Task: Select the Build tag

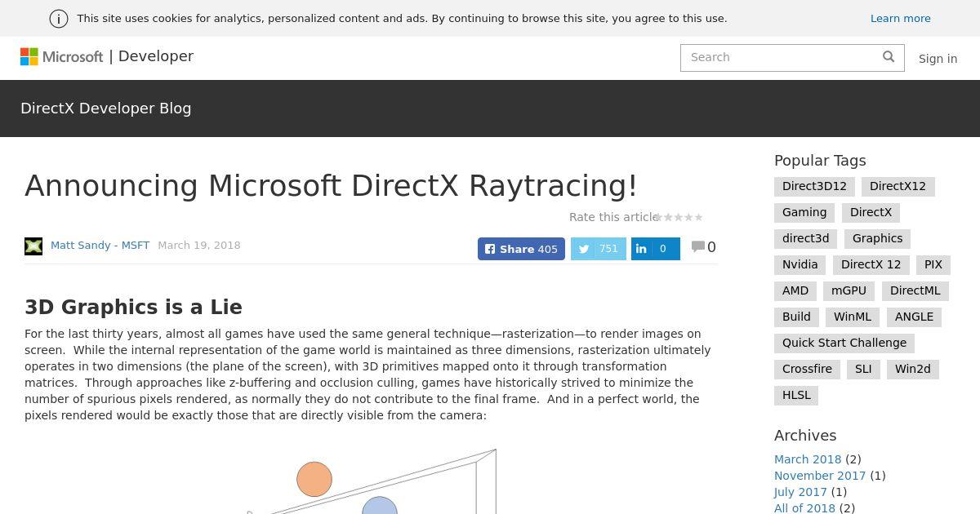Action: click(796, 317)
